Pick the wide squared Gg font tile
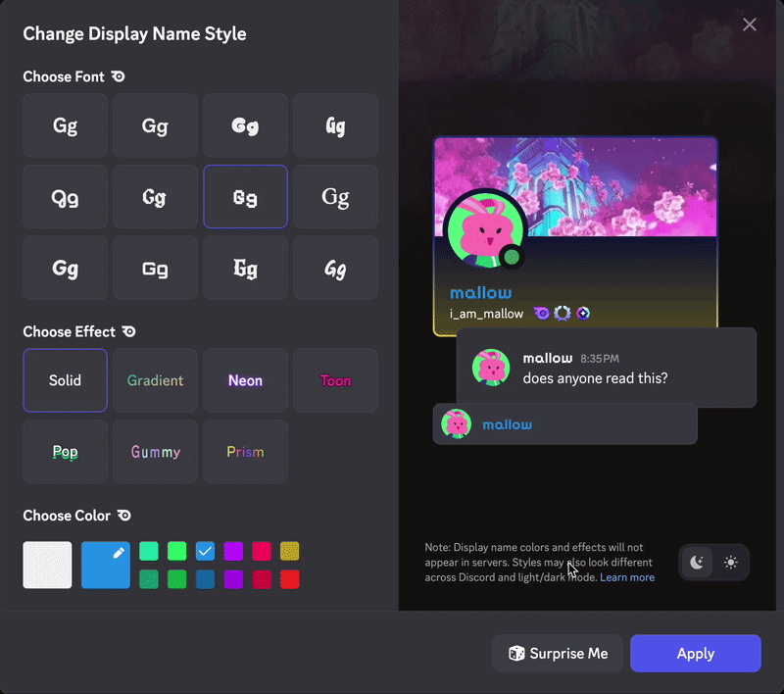The height and width of the screenshot is (694, 784). (x=155, y=268)
